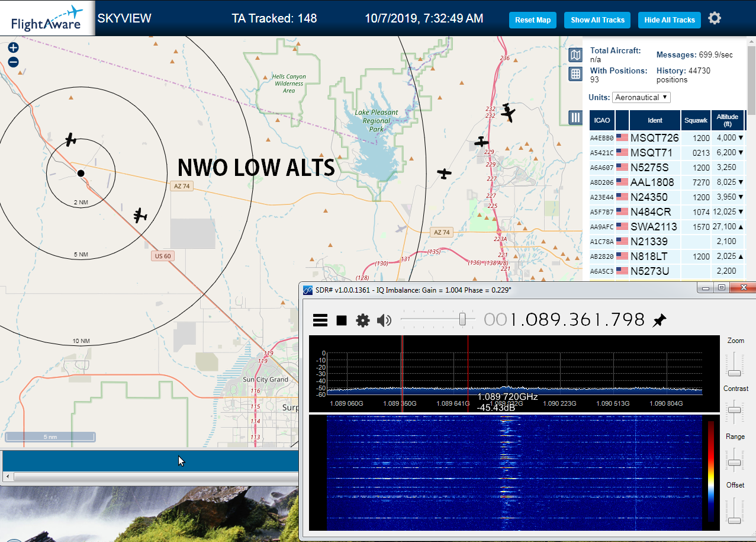
Task: Click the SDR# frequency readout 1.089.361.798
Action: pyautogui.click(x=564, y=320)
